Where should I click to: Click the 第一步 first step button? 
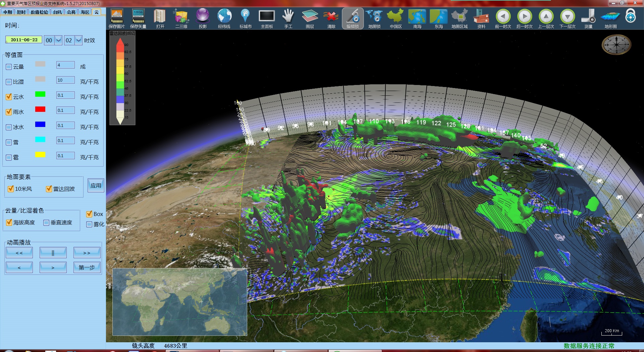(x=87, y=268)
